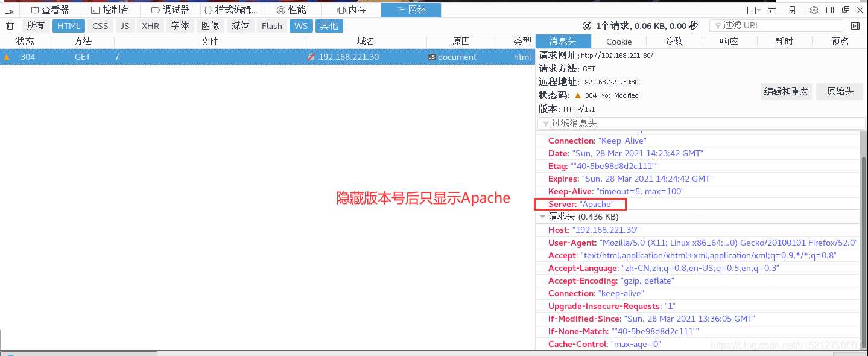Toggle the 媒体 filter
Image resolution: width=868 pixels, height=356 pixels.
click(240, 26)
